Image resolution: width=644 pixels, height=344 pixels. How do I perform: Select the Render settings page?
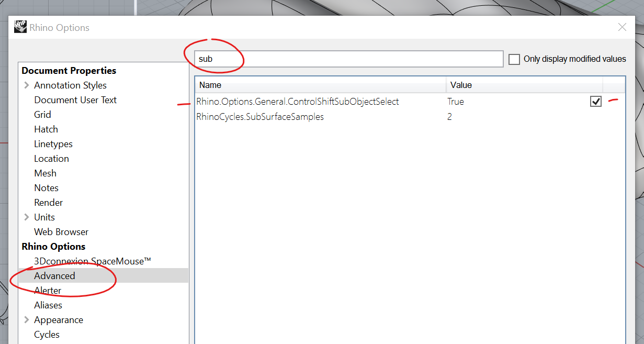(49, 203)
